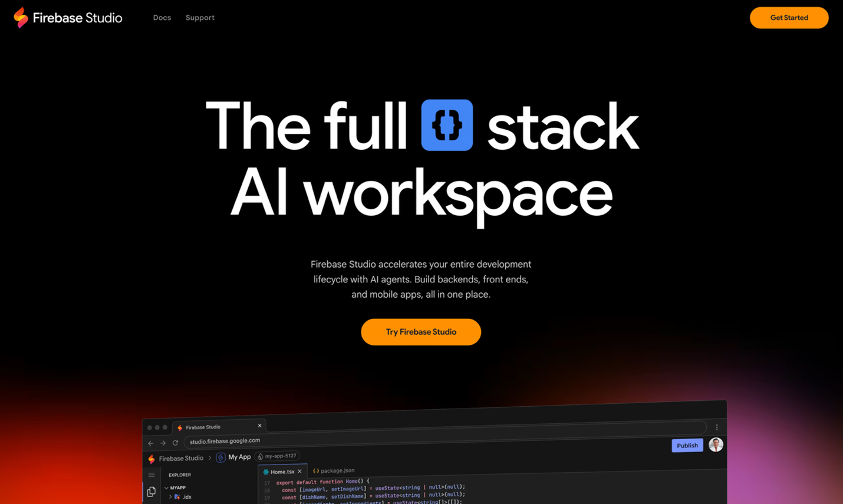Click the EXPLORER panel heading

(180, 475)
